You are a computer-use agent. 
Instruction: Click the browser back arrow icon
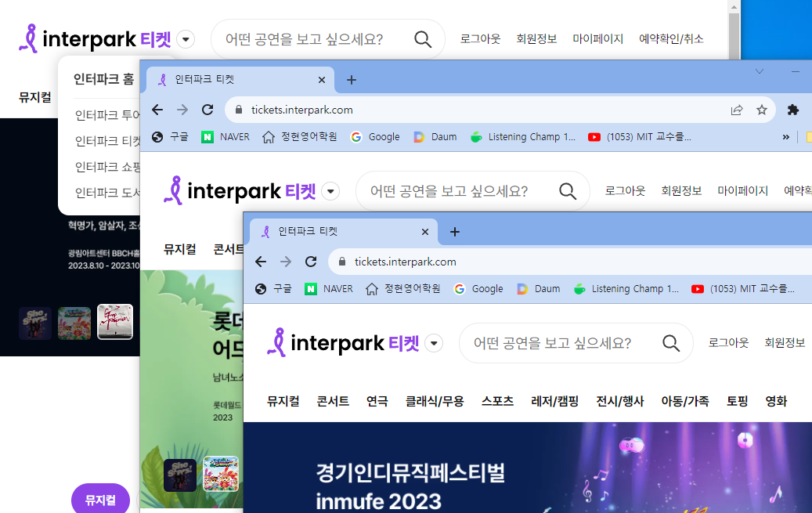coord(261,262)
